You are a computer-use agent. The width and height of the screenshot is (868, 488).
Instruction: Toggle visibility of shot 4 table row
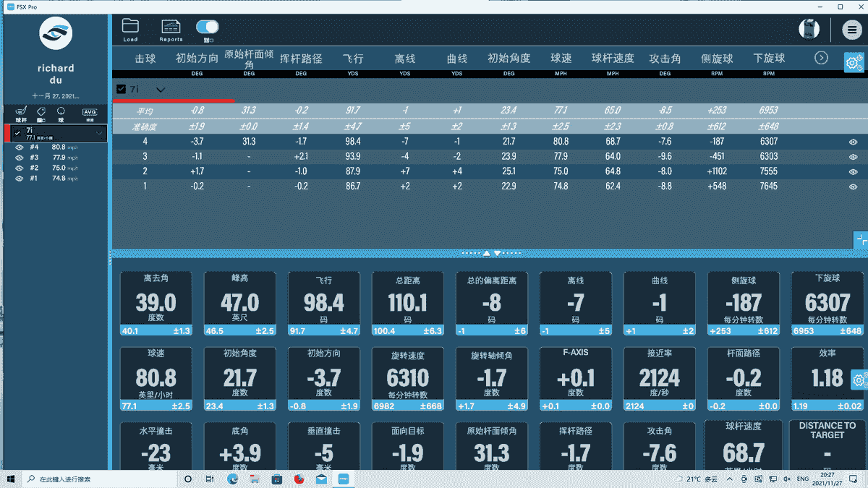(853, 142)
